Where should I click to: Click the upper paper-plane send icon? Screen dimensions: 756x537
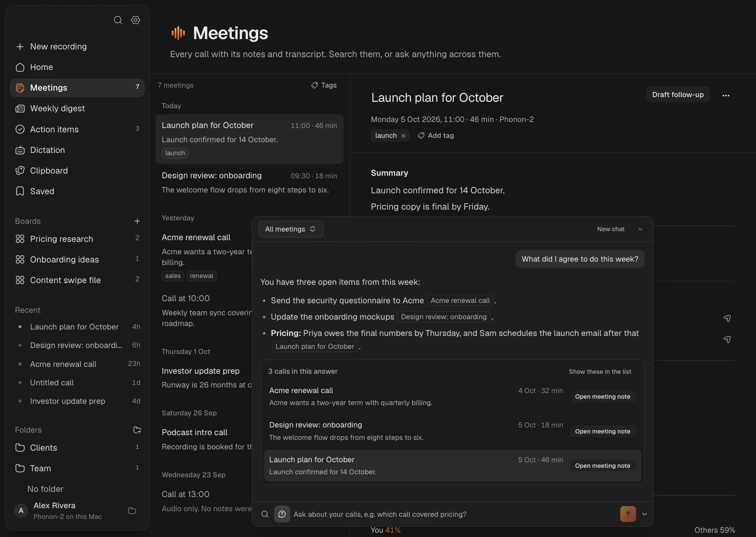point(727,318)
